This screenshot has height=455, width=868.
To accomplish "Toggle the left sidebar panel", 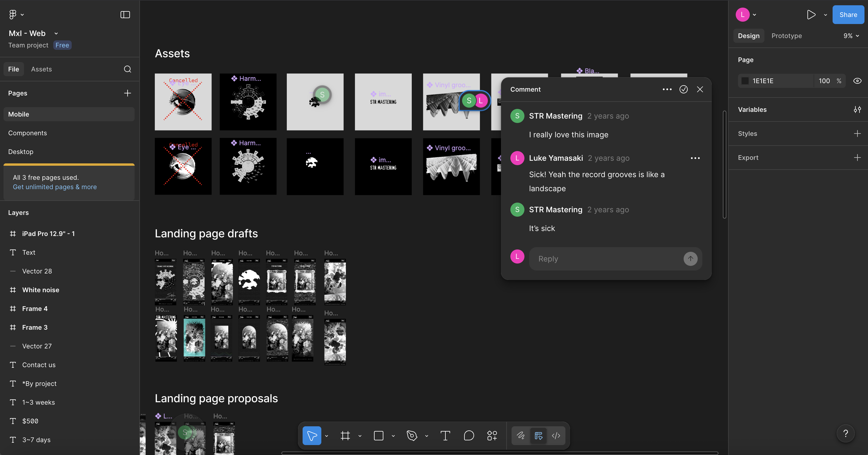I will [125, 14].
